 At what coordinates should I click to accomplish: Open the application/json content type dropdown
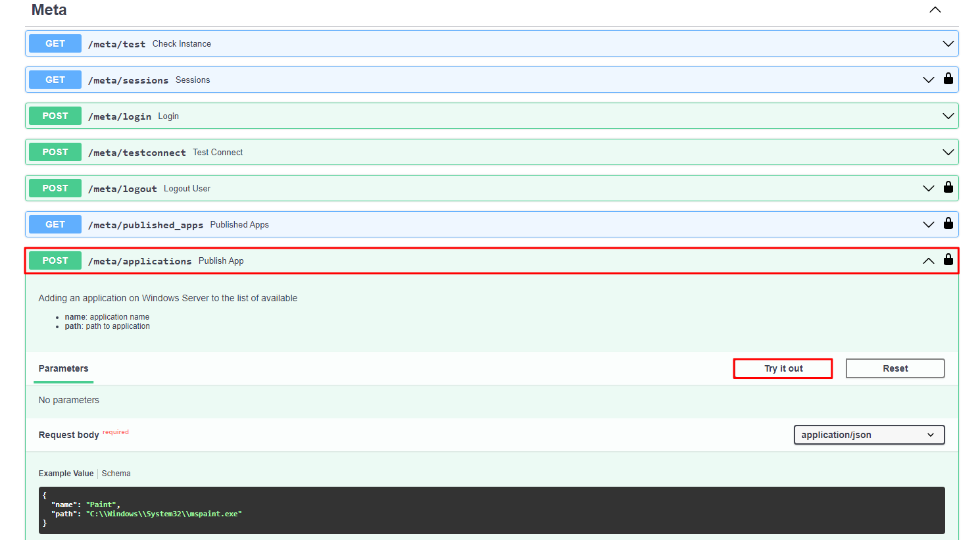tap(868, 435)
